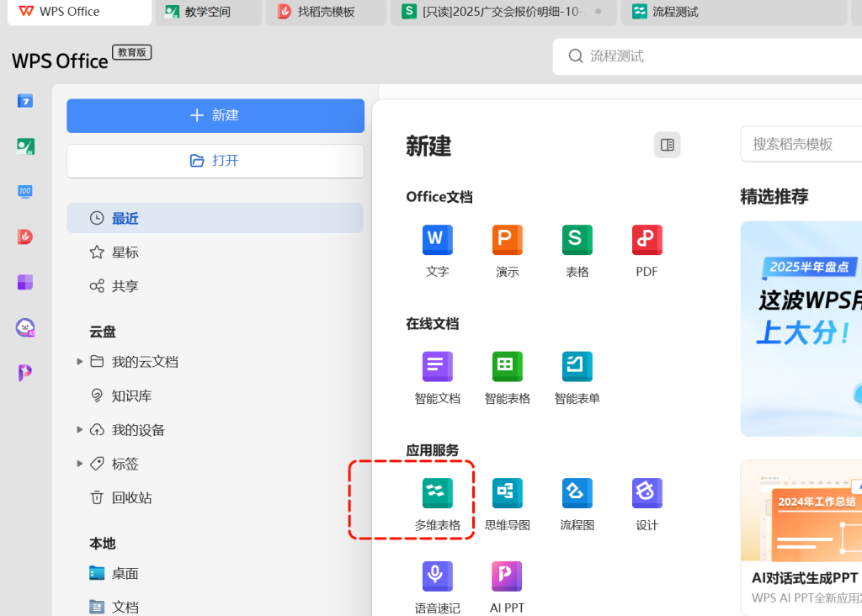
Task: Focus the 流程测试 global search field
Action: [x=707, y=56]
